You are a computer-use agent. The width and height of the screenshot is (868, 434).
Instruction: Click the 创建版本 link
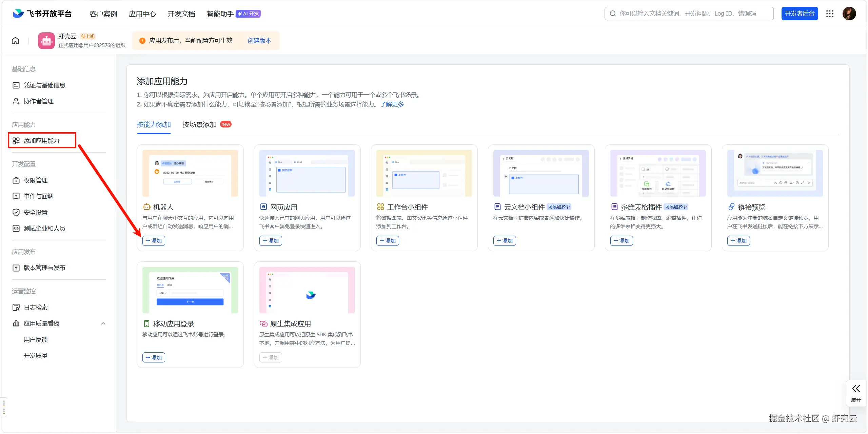[259, 40]
